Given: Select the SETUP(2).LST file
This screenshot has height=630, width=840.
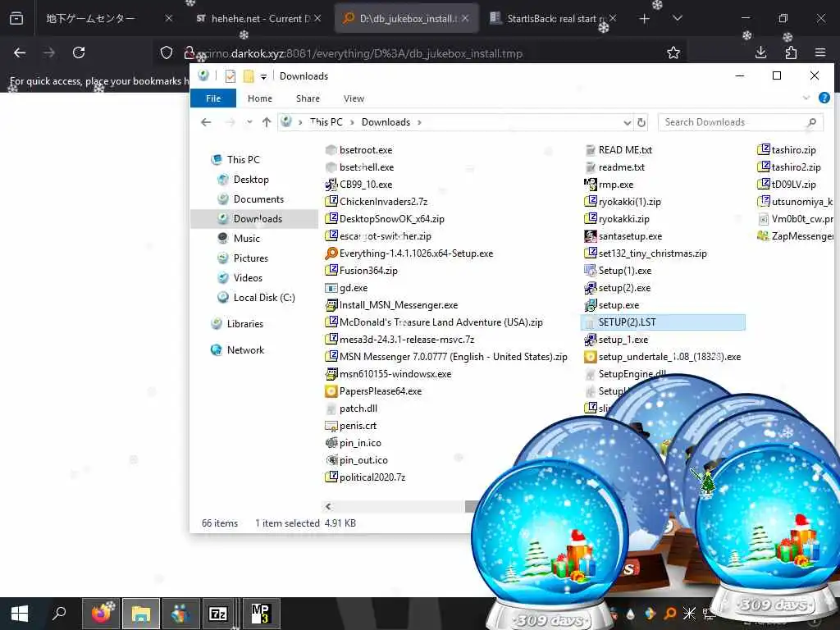Looking at the screenshot, I should tap(663, 322).
